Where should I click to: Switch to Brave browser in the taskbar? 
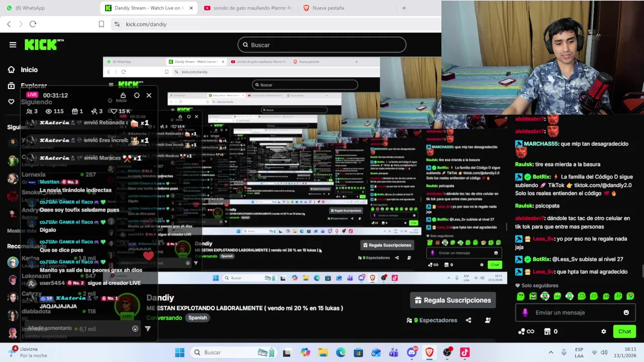click(x=429, y=352)
